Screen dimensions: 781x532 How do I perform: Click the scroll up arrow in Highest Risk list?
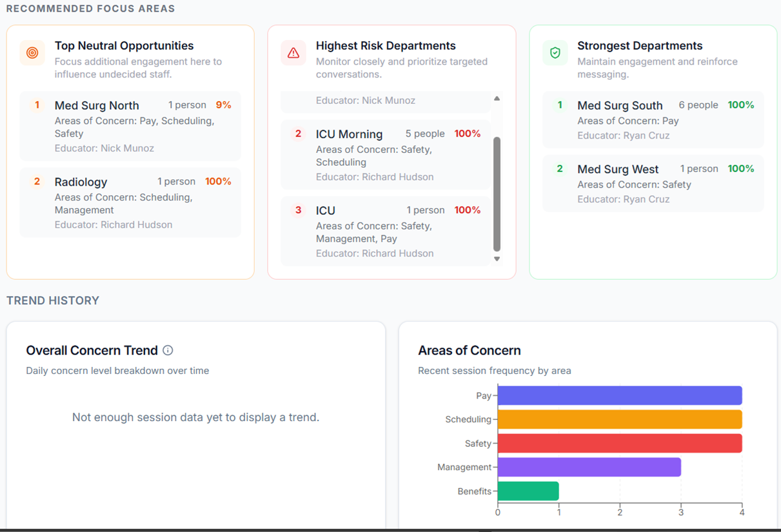497,99
